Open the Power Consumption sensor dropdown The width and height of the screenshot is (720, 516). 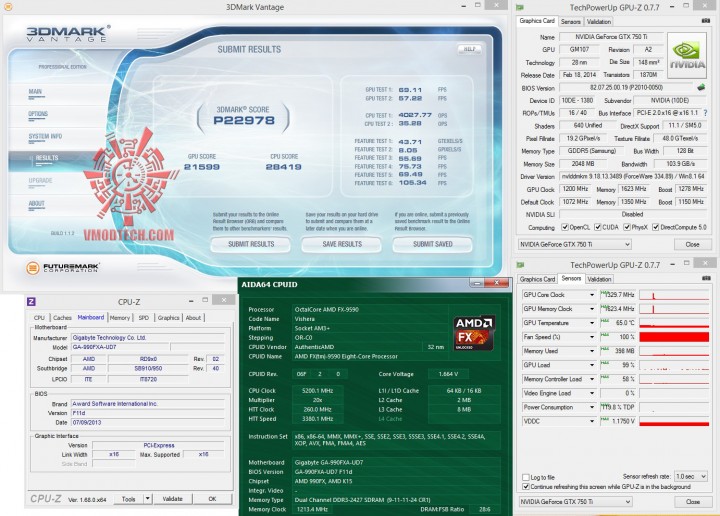tap(591, 407)
